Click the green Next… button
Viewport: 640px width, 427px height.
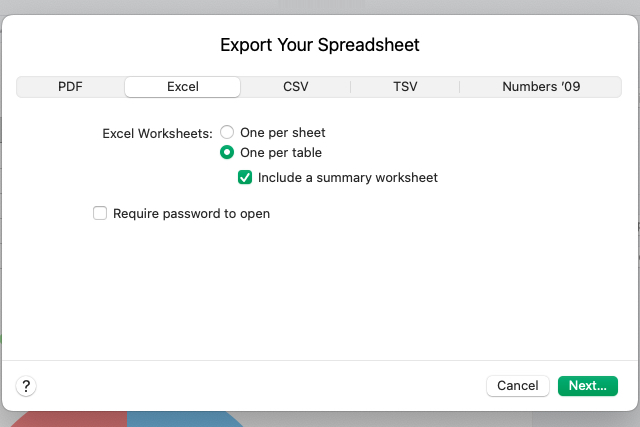[588, 386]
